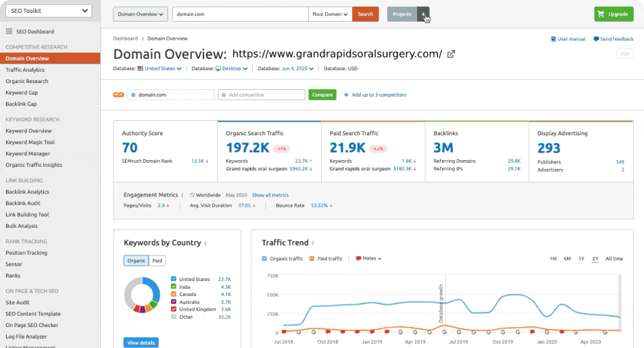Uncheck Canada in the country legend
The width and height of the screenshot is (644, 348).
tap(174, 294)
